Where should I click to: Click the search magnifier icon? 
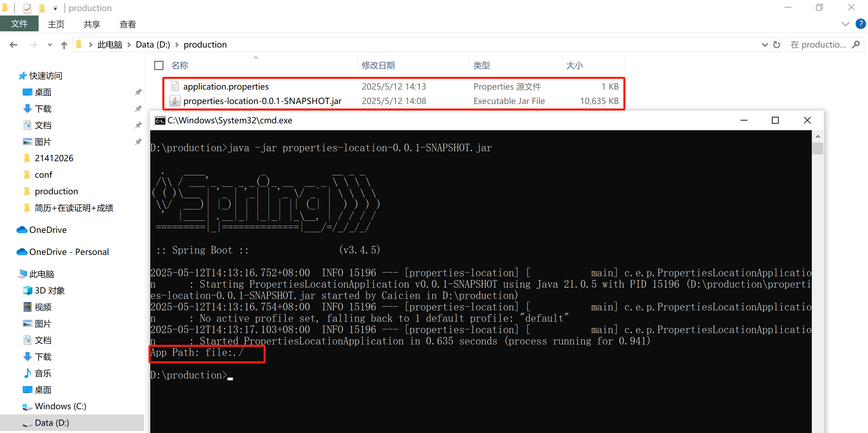[x=856, y=45]
